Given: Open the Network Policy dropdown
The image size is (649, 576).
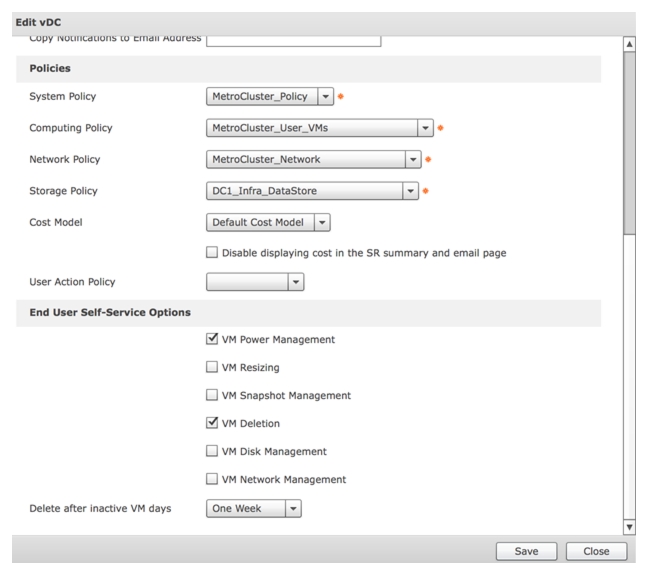Looking at the screenshot, I should click(x=313, y=159).
